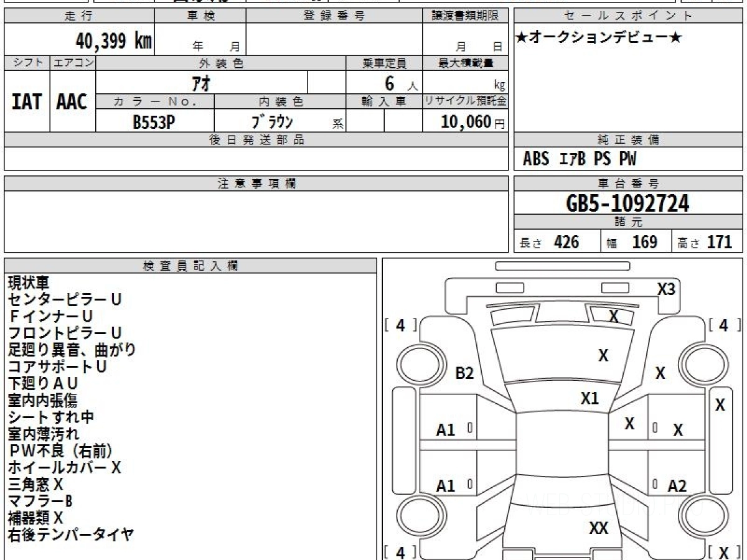Select the 検査員記入欄 header bar
This screenshot has height=560, width=747.
coord(190,266)
